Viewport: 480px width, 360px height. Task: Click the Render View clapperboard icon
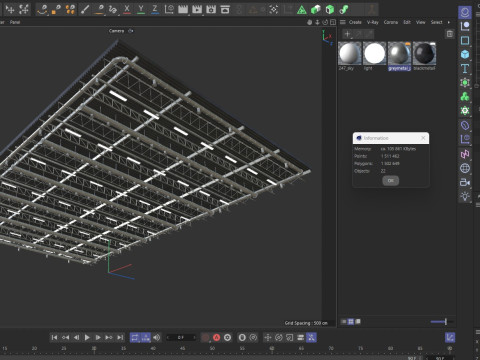point(183,9)
